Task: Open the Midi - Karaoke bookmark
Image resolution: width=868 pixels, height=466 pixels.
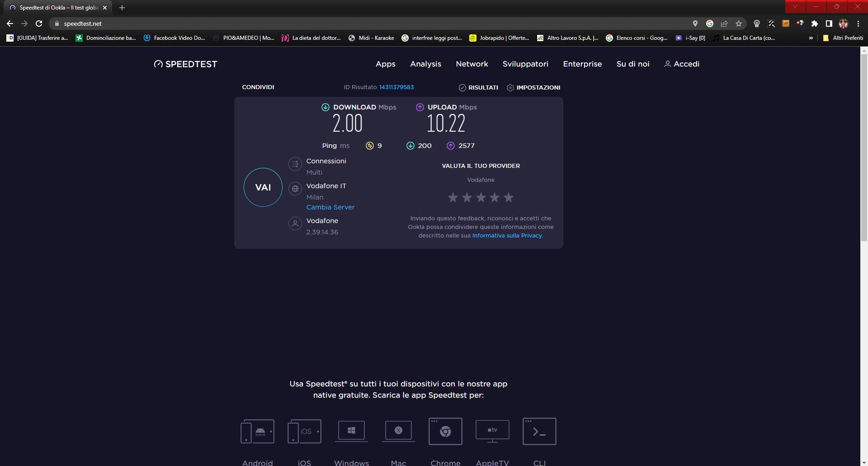Action: click(371, 38)
